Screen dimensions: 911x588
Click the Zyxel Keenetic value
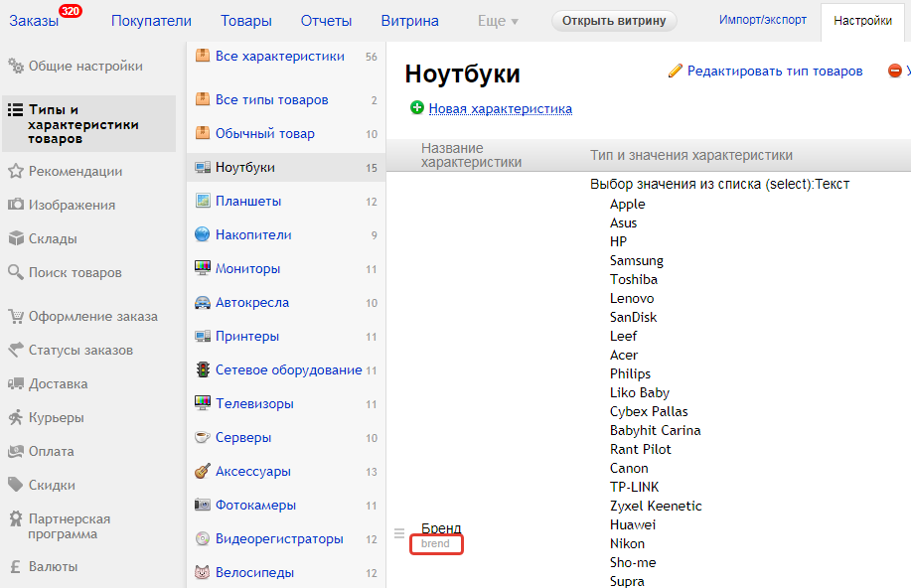pos(656,506)
